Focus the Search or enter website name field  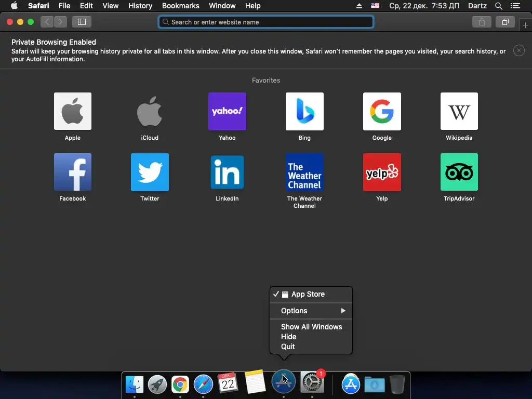click(x=266, y=22)
